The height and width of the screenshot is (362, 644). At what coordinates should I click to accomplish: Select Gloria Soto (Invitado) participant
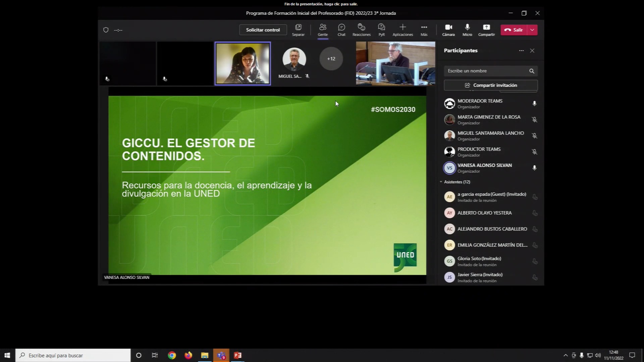pos(491,261)
